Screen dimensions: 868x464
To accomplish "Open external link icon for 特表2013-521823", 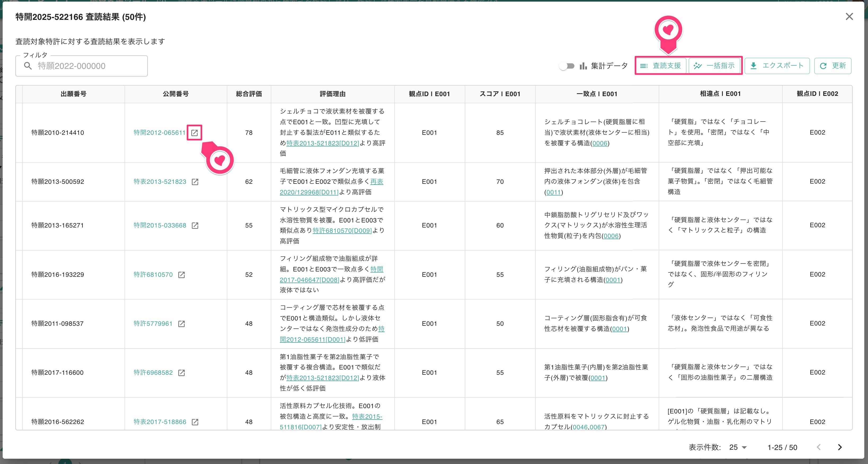I will pyautogui.click(x=195, y=182).
